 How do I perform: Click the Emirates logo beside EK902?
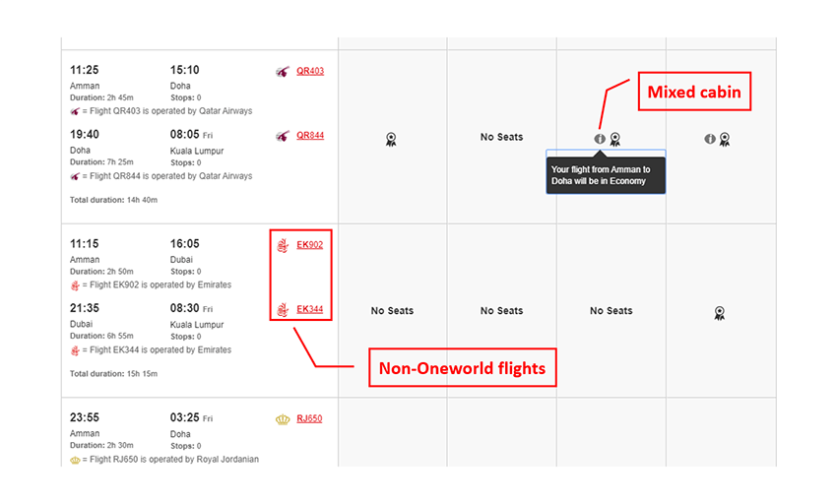click(284, 245)
